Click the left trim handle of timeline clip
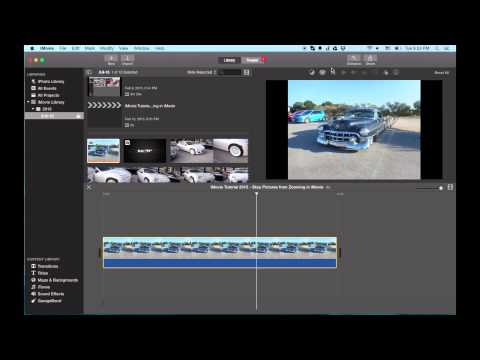Screen dimensions: 480x360 point(101,252)
